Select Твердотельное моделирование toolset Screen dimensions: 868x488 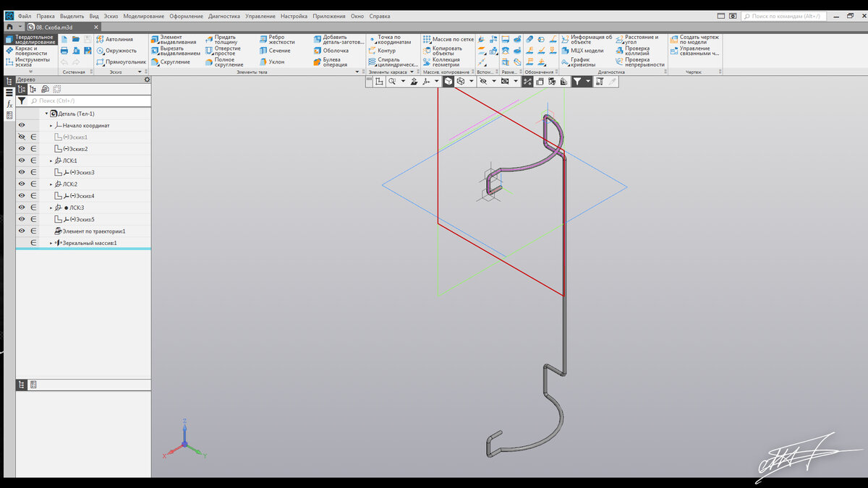pyautogui.click(x=30, y=39)
